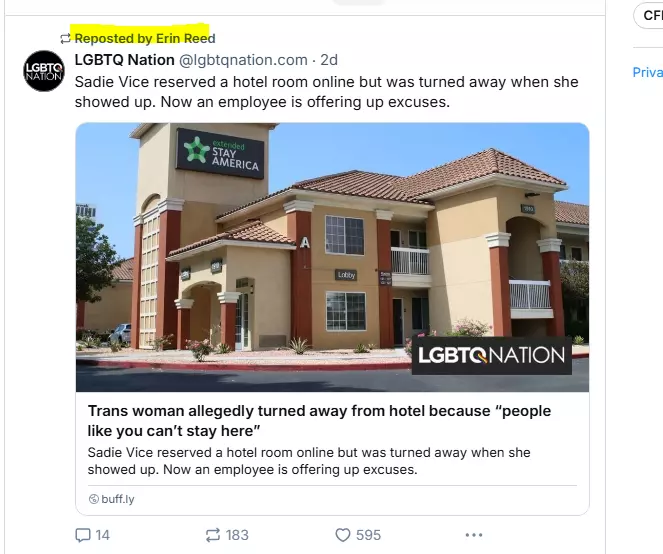Click the 183 reposts count
This screenshot has height=554, width=663.
tap(237, 535)
